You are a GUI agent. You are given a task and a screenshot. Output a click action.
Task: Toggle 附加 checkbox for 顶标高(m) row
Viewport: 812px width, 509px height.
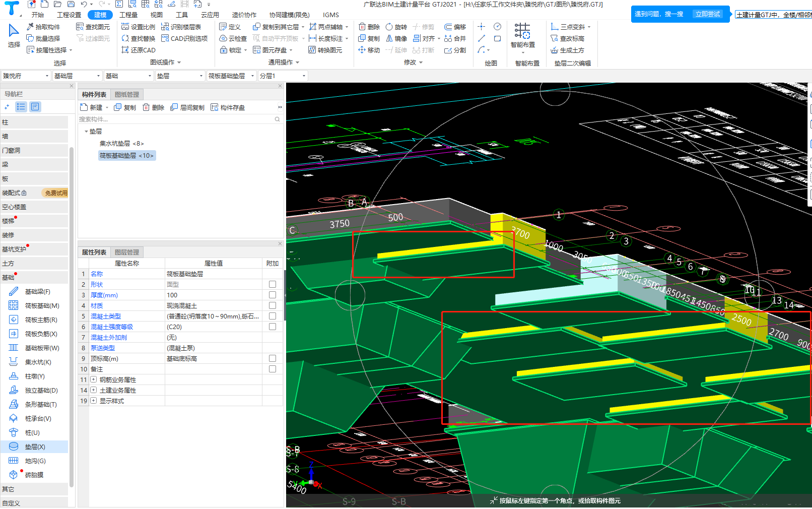click(273, 358)
